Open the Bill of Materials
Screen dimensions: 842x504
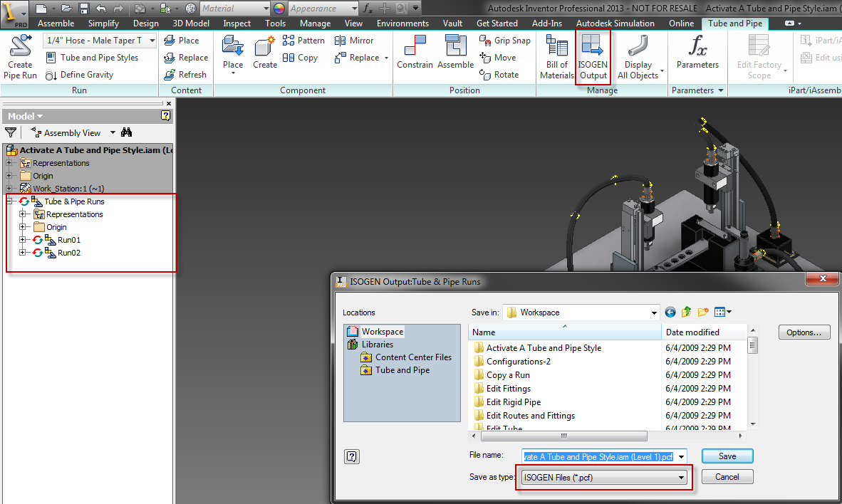[557, 57]
